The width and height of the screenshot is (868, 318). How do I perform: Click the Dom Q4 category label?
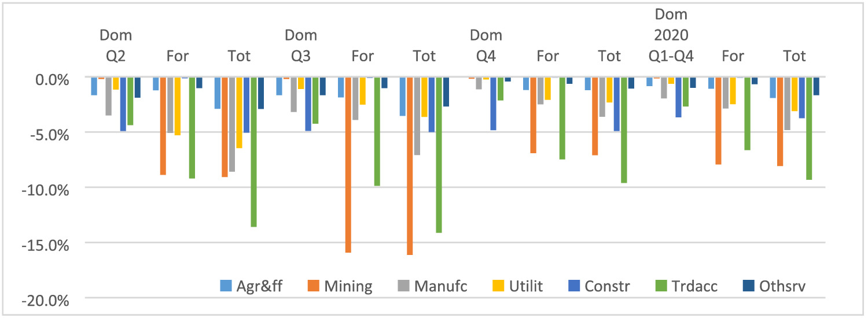pyautogui.click(x=486, y=46)
